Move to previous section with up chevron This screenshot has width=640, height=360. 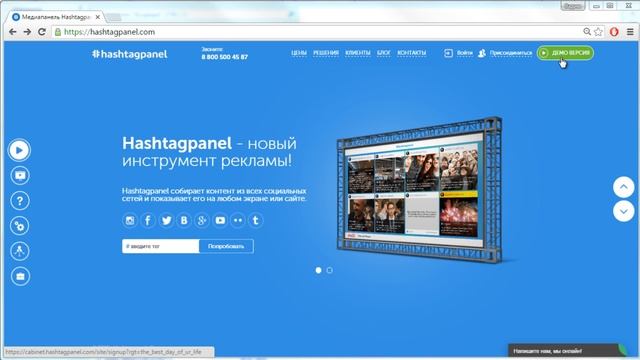[623, 187]
